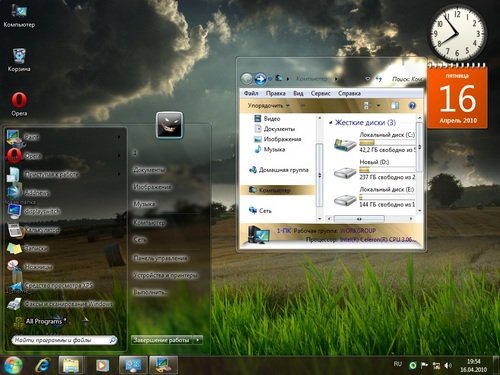
Task: Click Explorer back navigation button
Action: tap(247, 79)
